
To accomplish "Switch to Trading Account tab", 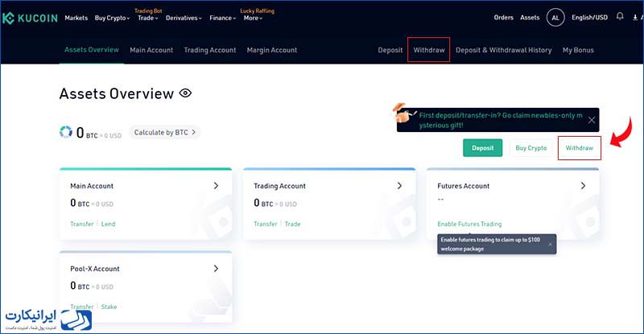I will click(x=210, y=50).
